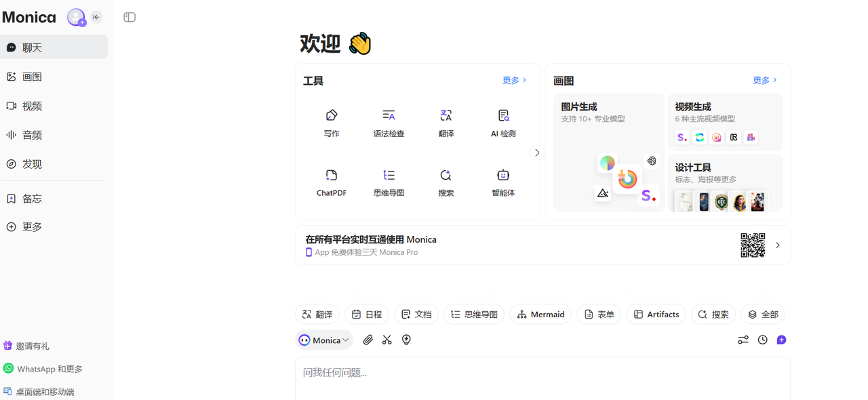Open the 图片生成 card
The height and width of the screenshot is (400, 868).
point(609,153)
